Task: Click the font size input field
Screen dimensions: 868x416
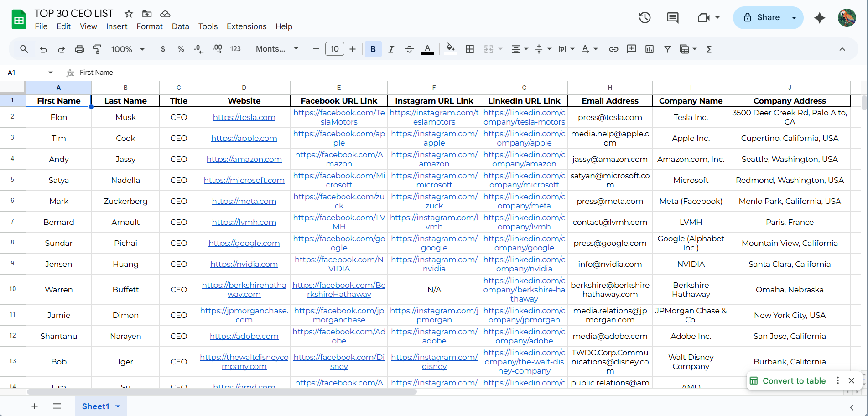Action: coord(334,49)
